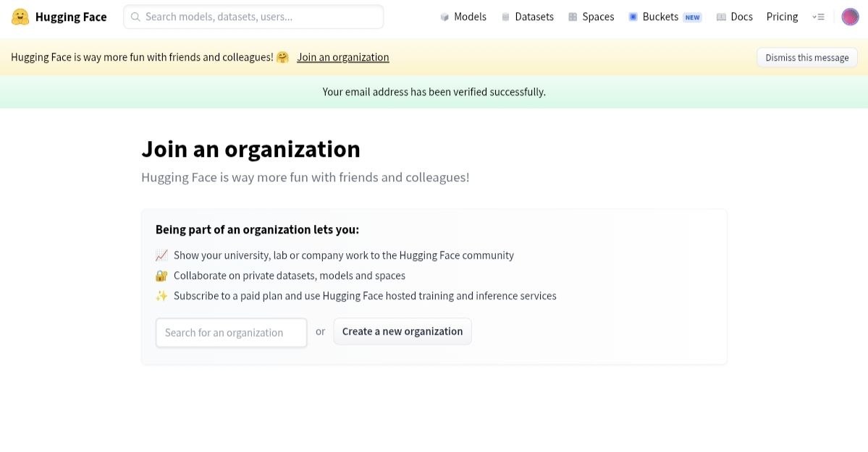Viewport: 868px width, 452px height.
Task: Open Buckets in the top navigation
Action: click(x=660, y=17)
